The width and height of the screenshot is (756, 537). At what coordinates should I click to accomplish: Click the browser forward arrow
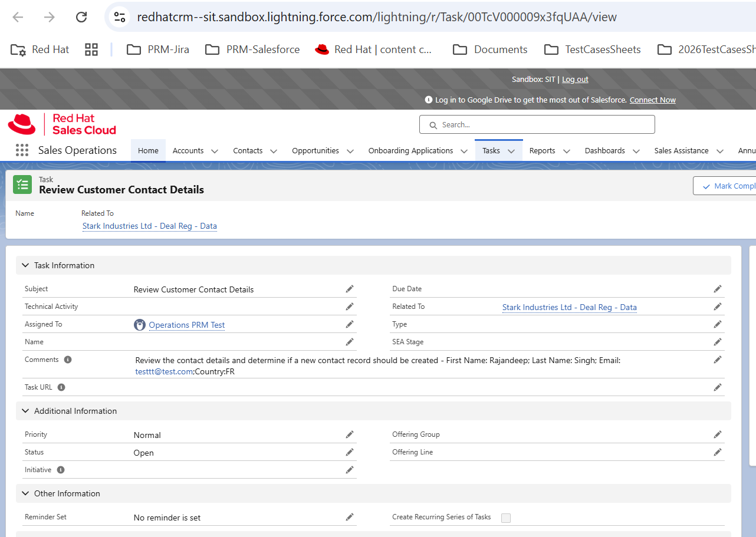(50, 17)
